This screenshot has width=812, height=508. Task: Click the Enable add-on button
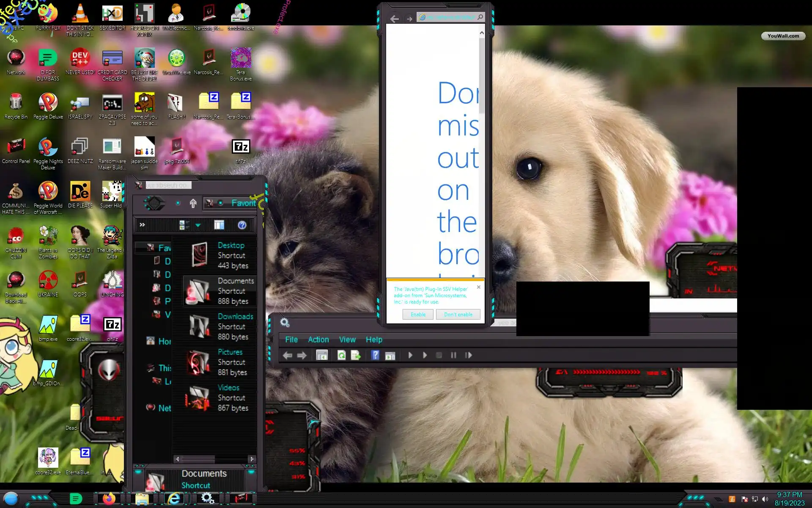[418, 315]
